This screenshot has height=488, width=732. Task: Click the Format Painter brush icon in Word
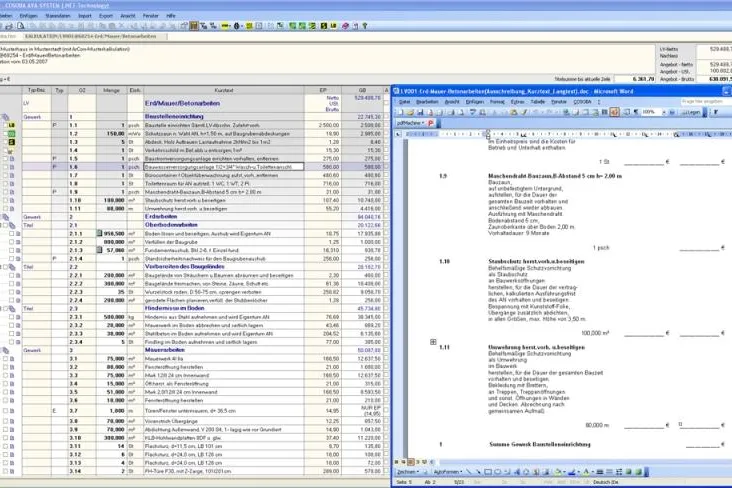(523, 112)
